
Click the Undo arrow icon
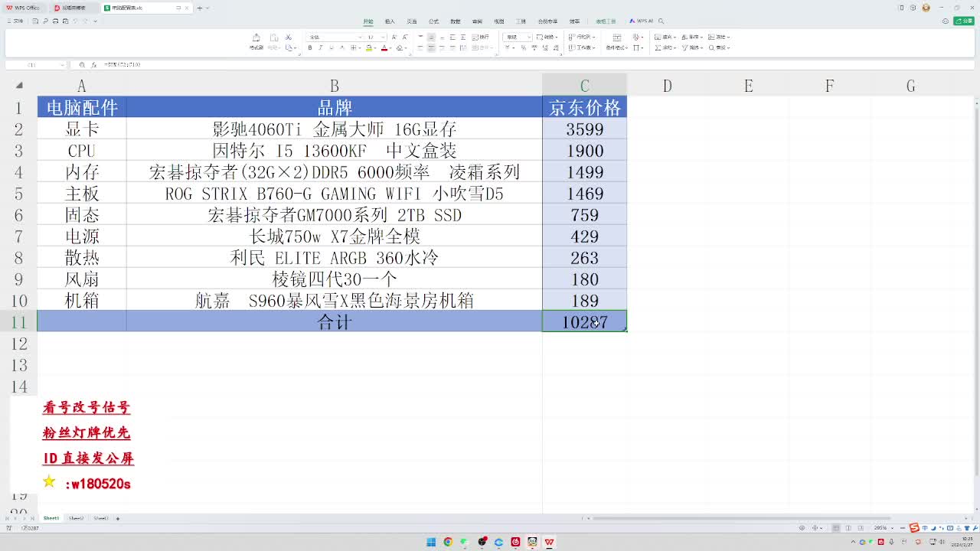pyautogui.click(x=75, y=21)
